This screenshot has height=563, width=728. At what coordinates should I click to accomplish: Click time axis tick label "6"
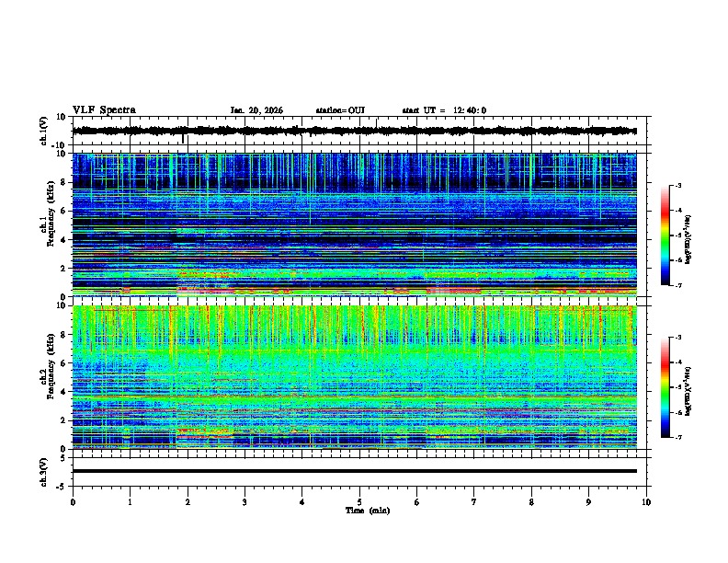tap(417, 502)
